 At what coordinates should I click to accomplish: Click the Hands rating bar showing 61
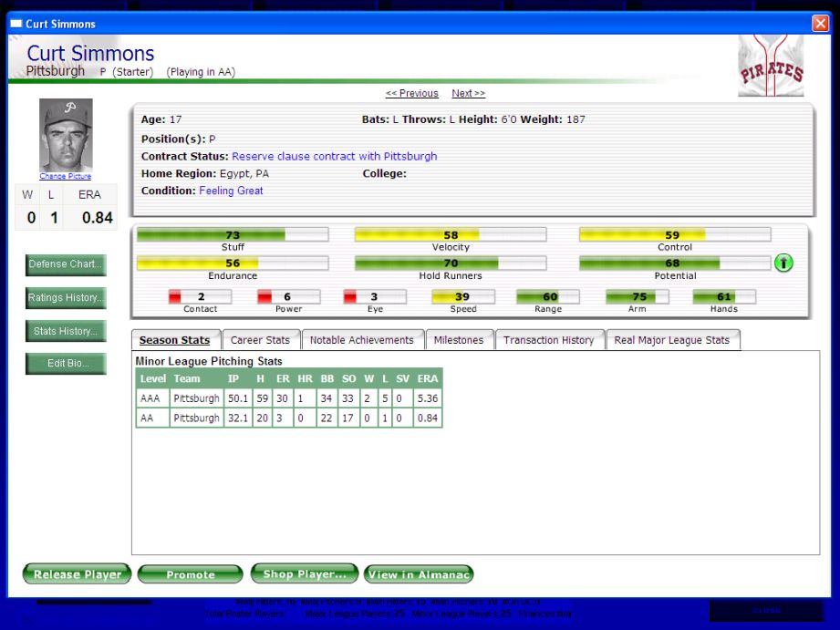pos(724,296)
